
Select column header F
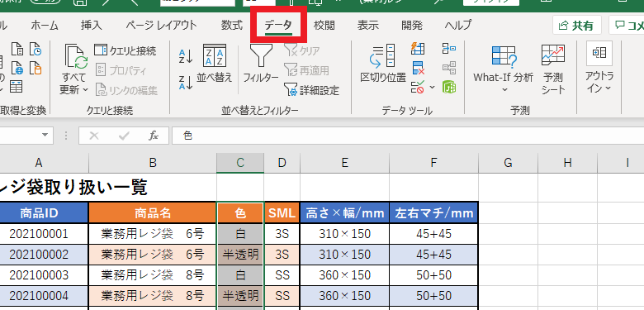(434, 163)
